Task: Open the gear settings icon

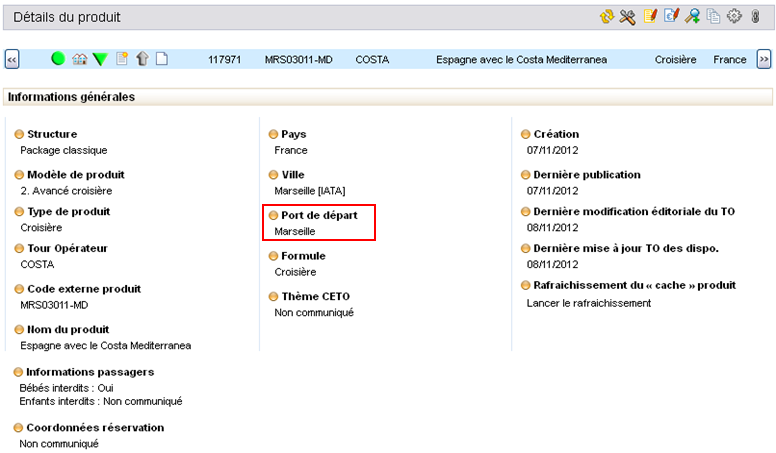Action: [x=734, y=16]
